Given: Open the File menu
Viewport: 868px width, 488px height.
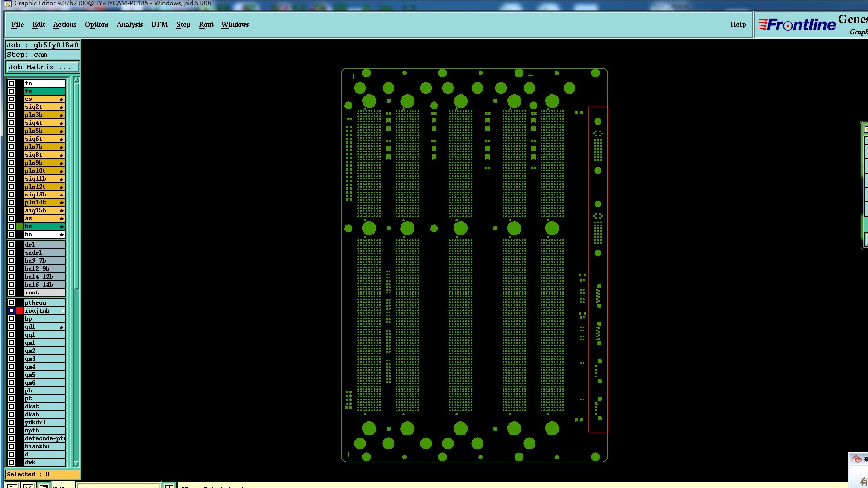Looking at the screenshot, I should [18, 24].
